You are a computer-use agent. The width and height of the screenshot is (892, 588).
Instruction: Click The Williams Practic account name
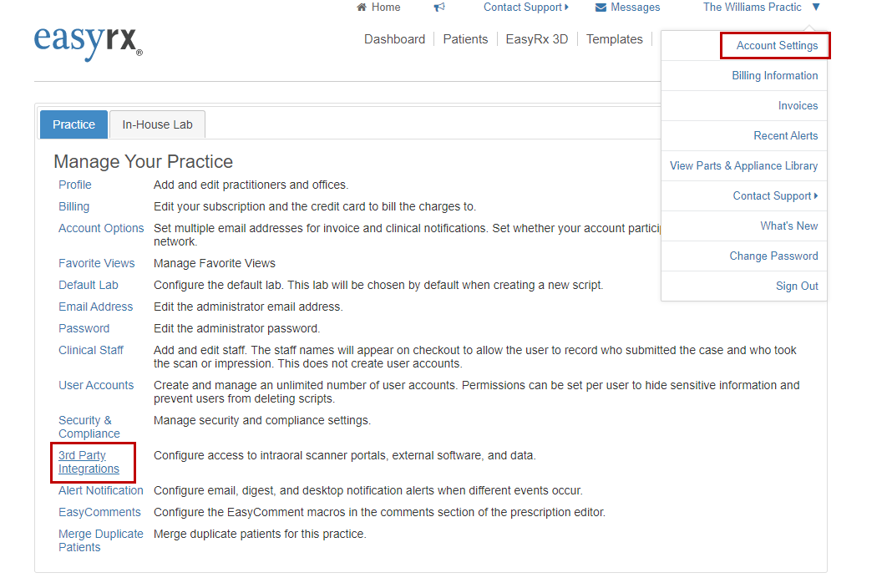(x=752, y=8)
